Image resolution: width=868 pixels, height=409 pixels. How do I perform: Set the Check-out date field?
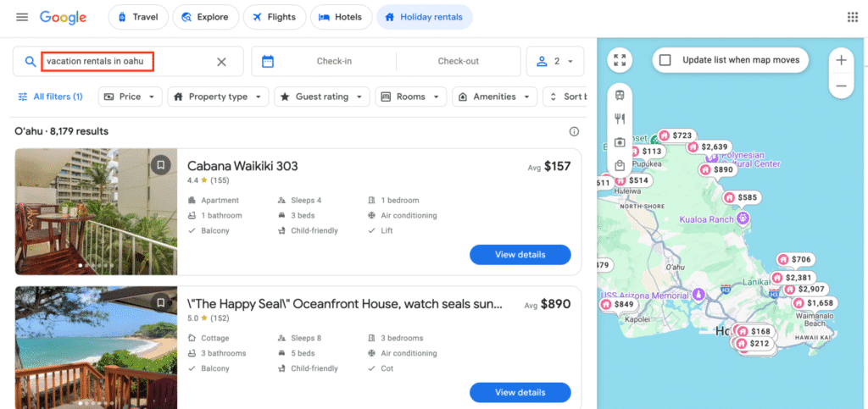(x=459, y=61)
